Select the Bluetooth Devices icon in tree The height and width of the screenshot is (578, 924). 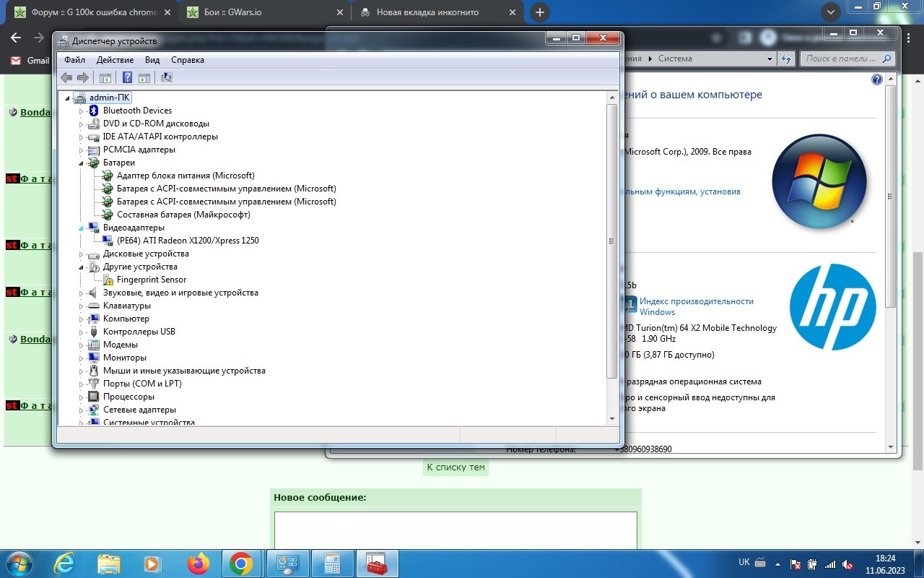tap(93, 111)
